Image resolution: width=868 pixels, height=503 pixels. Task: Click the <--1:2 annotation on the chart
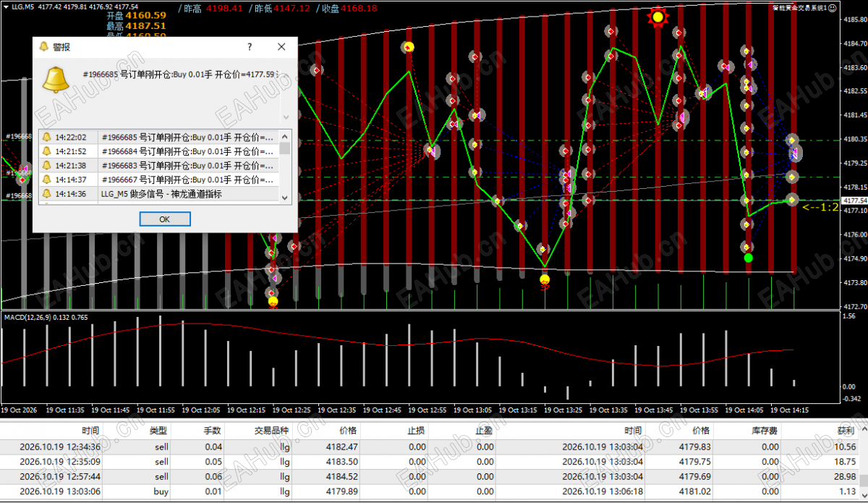click(x=820, y=208)
